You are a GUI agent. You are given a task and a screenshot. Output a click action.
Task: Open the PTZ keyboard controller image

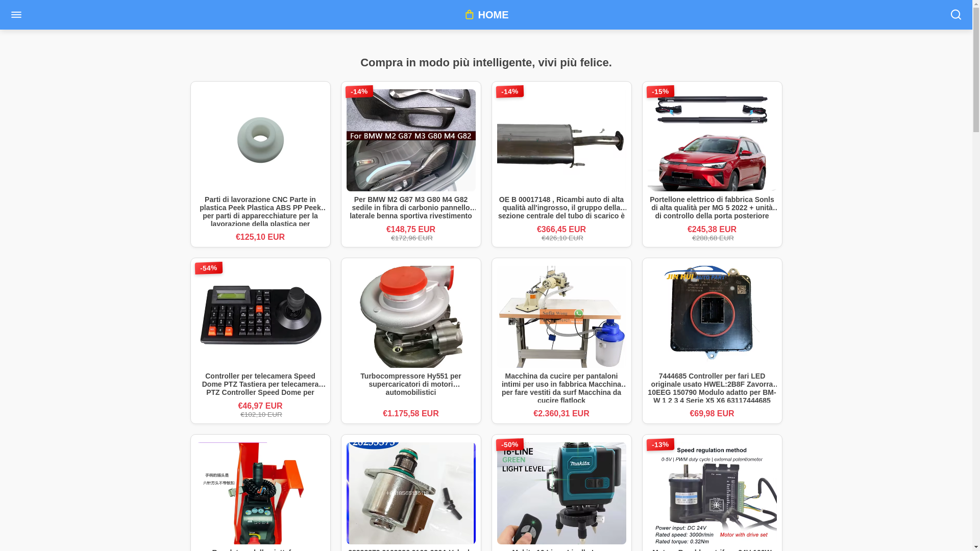click(x=260, y=316)
